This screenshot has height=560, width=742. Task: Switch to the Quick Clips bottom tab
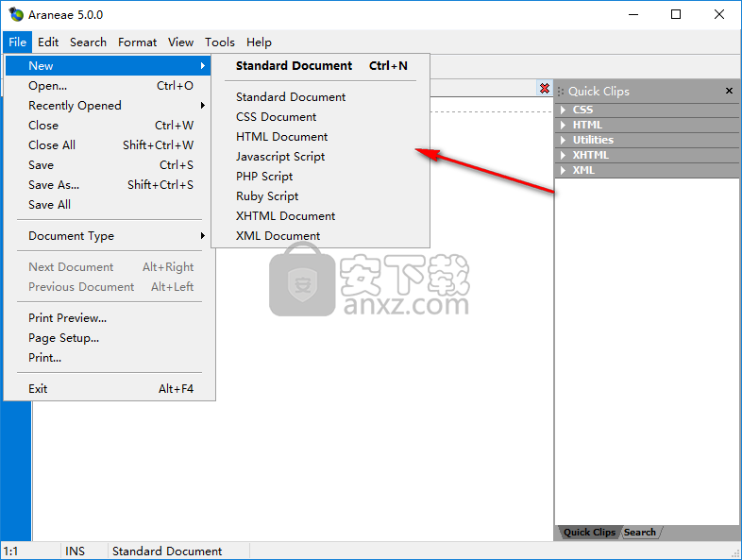point(589,533)
